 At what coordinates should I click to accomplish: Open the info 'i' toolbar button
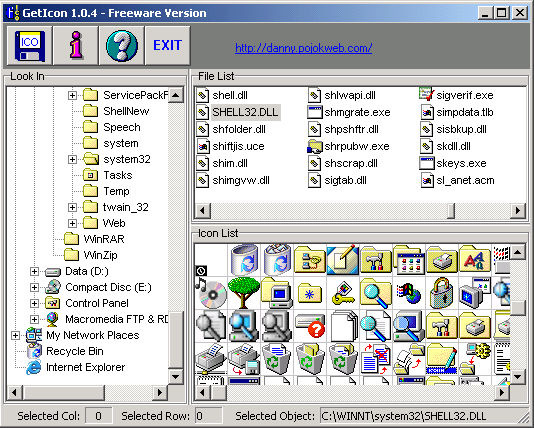[x=76, y=45]
